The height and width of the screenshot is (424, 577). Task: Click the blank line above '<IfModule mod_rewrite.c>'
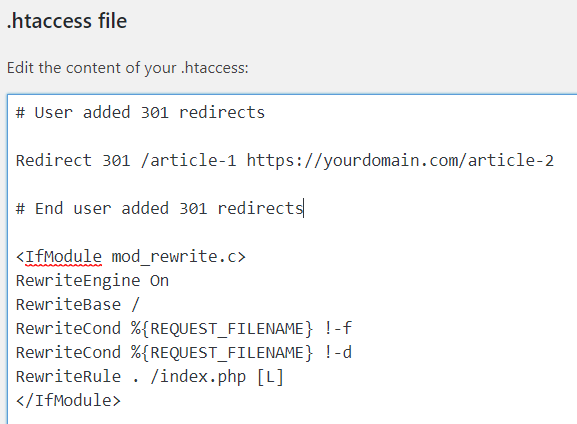click(x=293, y=233)
